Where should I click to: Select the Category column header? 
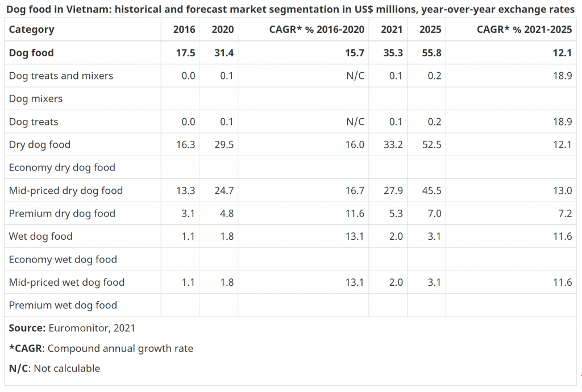tap(32, 30)
